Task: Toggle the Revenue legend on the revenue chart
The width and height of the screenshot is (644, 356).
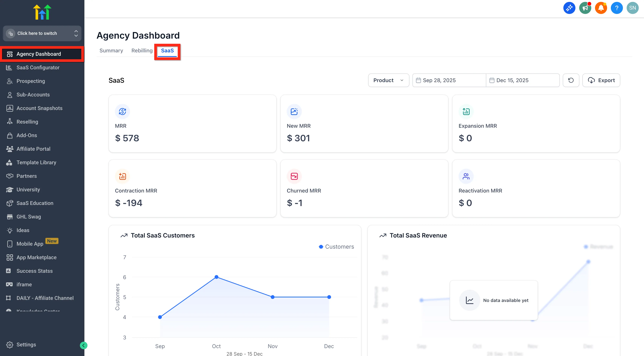Action: click(x=597, y=247)
